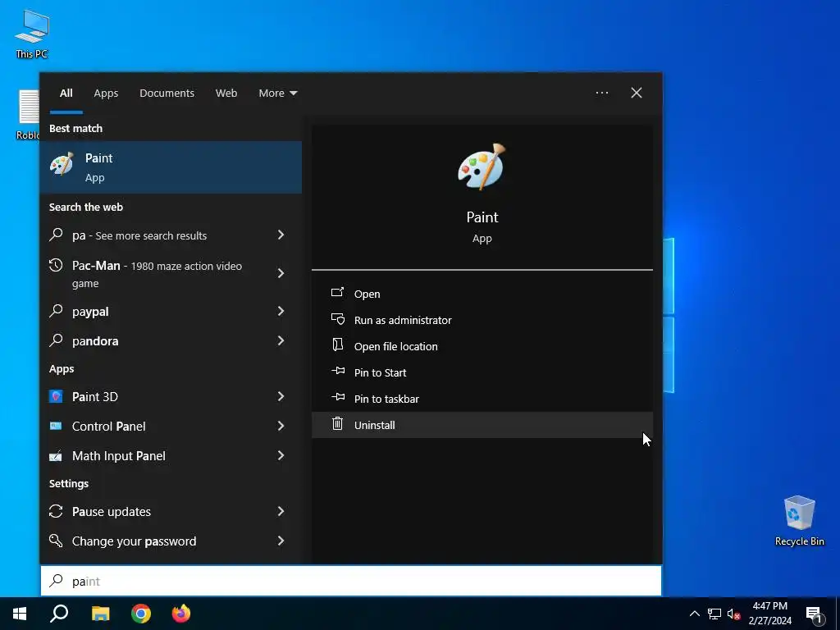
Task: Switch to the All search tab
Action: pos(66,94)
